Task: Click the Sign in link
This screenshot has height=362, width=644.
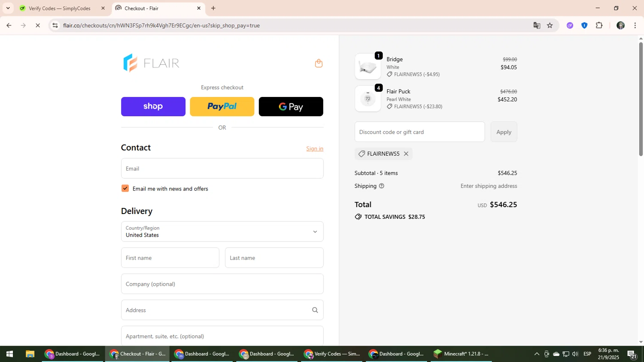Action: pyautogui.click(x=315, y=148)
